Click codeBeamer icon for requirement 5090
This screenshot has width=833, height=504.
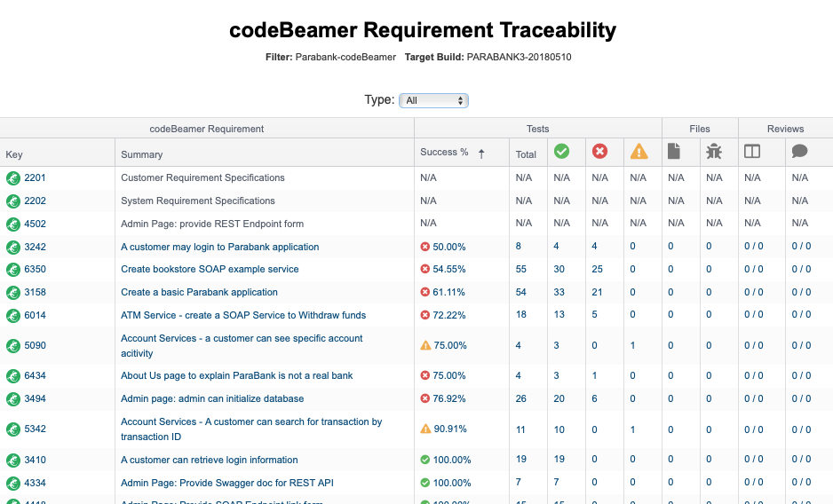tap(13, 346)
